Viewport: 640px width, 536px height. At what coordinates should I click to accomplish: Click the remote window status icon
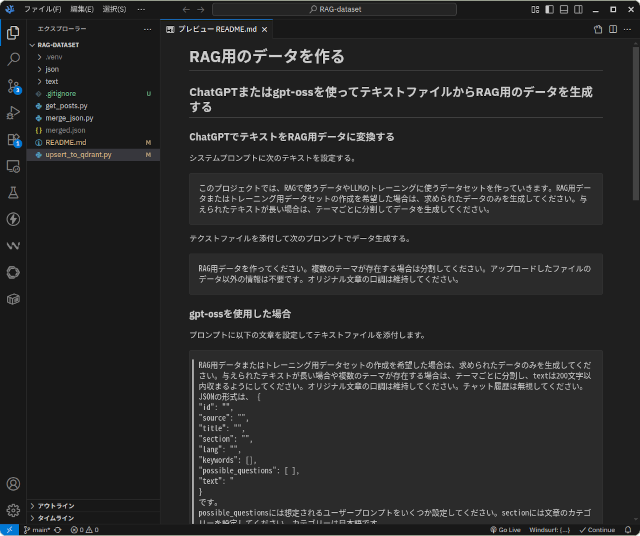click(9, 530)
